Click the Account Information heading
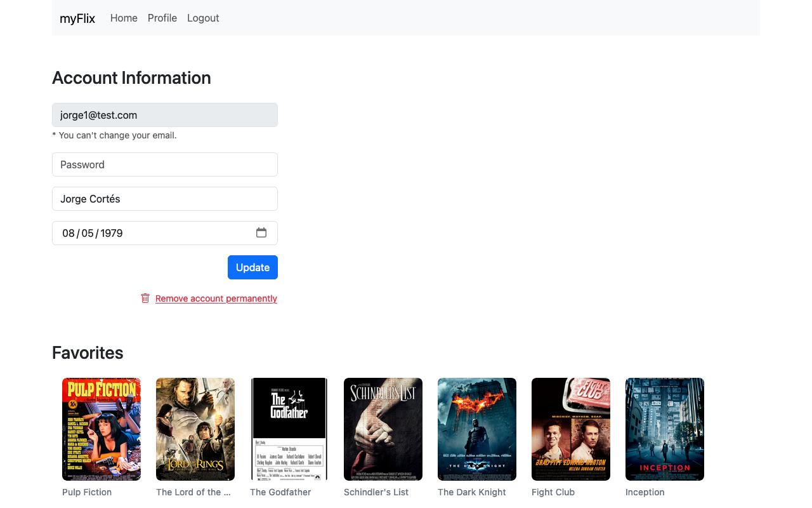The image size is (812, 508). 131,78
